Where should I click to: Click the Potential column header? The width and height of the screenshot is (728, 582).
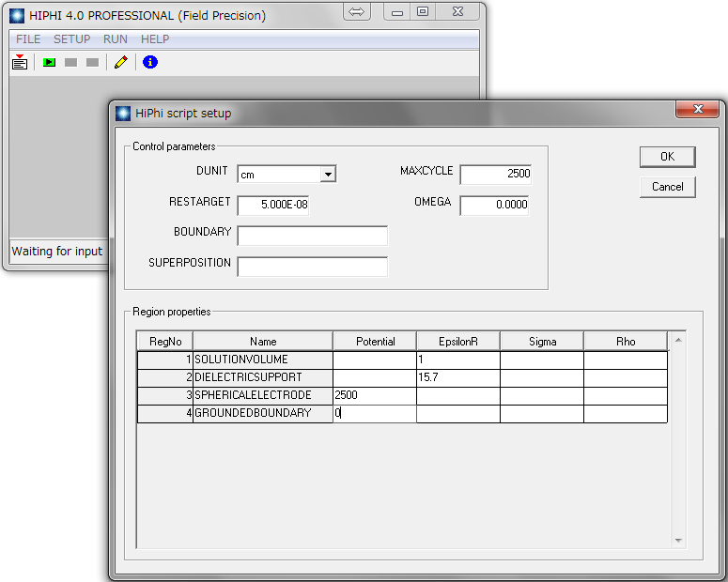[375, 342]
